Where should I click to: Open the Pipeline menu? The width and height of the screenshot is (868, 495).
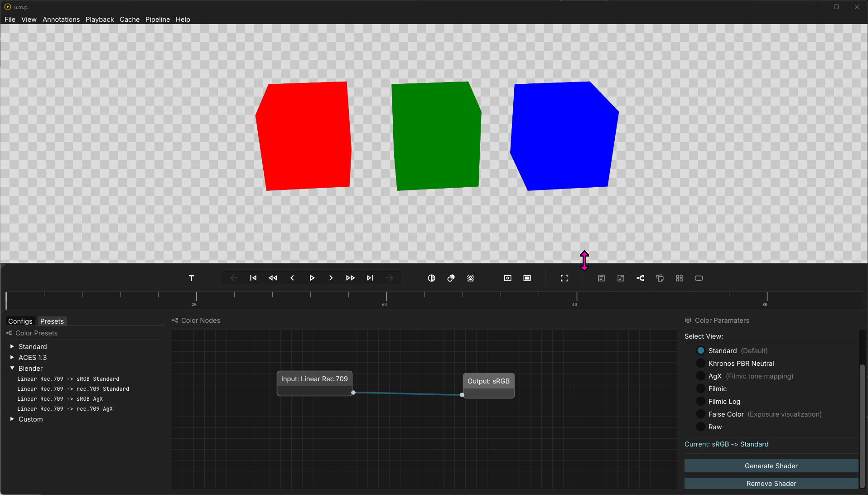[157, 19]
